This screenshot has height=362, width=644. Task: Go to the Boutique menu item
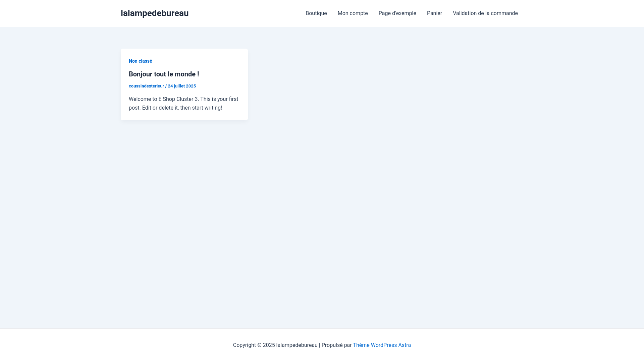click(x=316, y=13)
